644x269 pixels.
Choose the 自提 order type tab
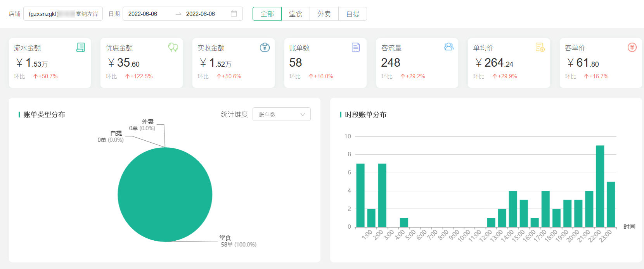pyautogui.click(x=353, y=14)
